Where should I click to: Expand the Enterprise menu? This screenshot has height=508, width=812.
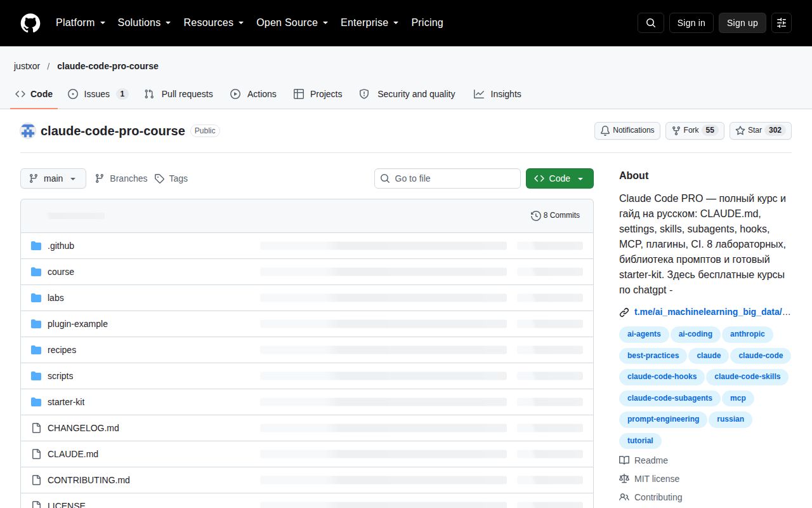point(370,23)
